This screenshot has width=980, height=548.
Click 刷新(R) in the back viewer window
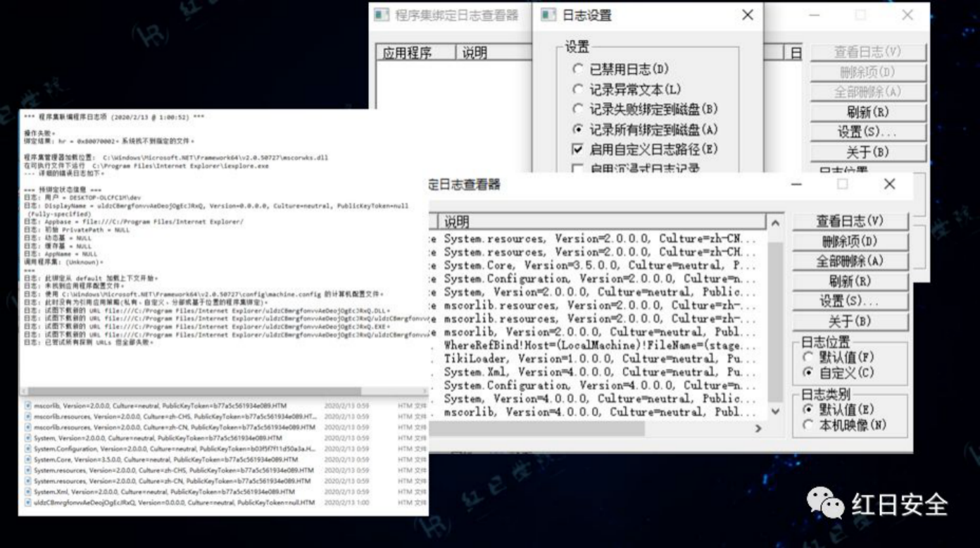coord(868,112)
